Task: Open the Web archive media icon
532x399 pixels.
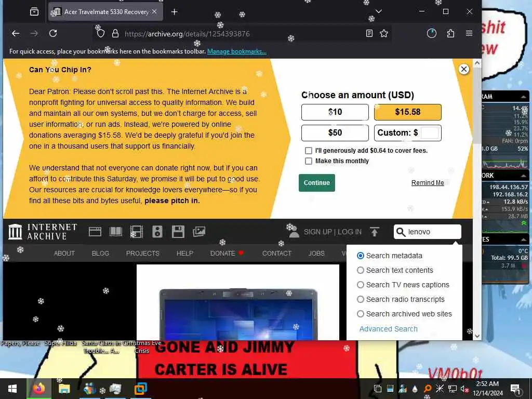Action: [x=95, y=232]
